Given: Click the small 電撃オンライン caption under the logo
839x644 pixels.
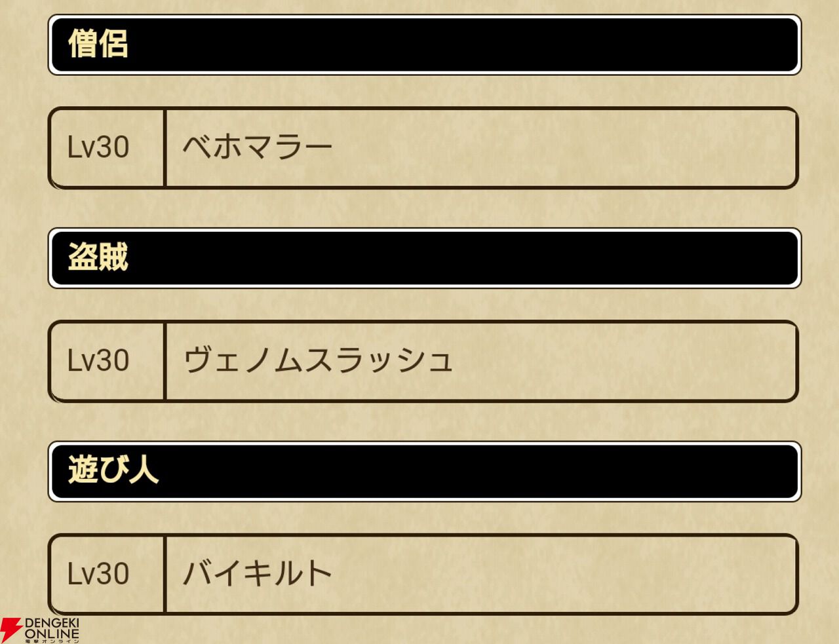Looking at the screenshot, I should 52,641.
